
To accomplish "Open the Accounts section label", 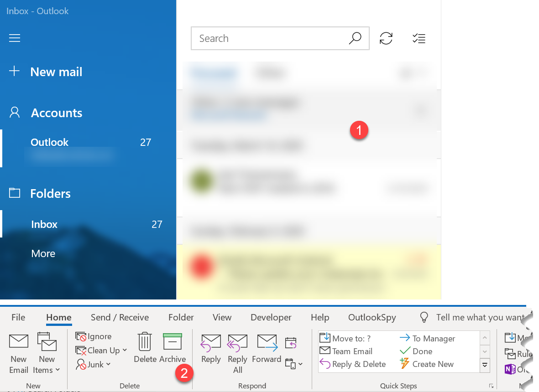I will [x=57, y=113].
